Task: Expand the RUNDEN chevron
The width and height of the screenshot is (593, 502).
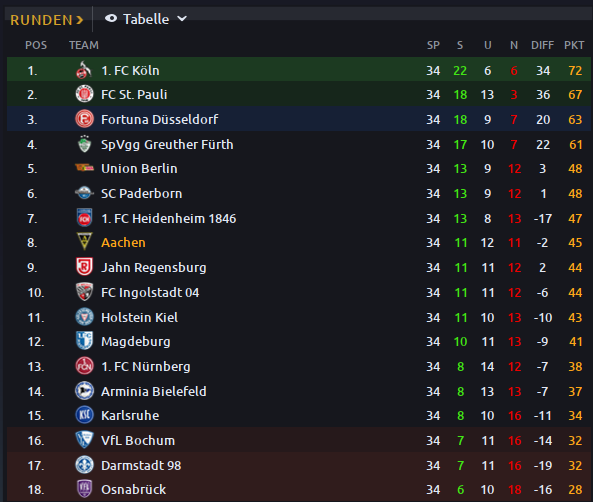Action: pyautogui.click(x=79, y=20)
